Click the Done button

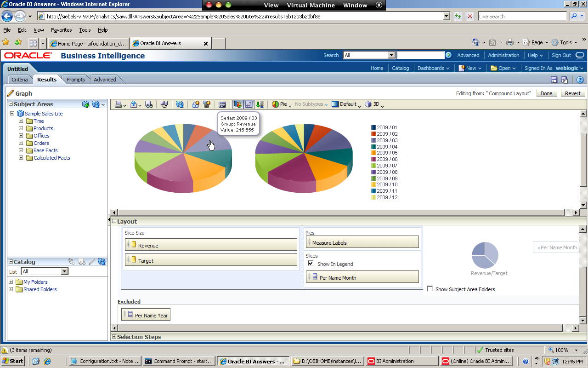(546, 93)
